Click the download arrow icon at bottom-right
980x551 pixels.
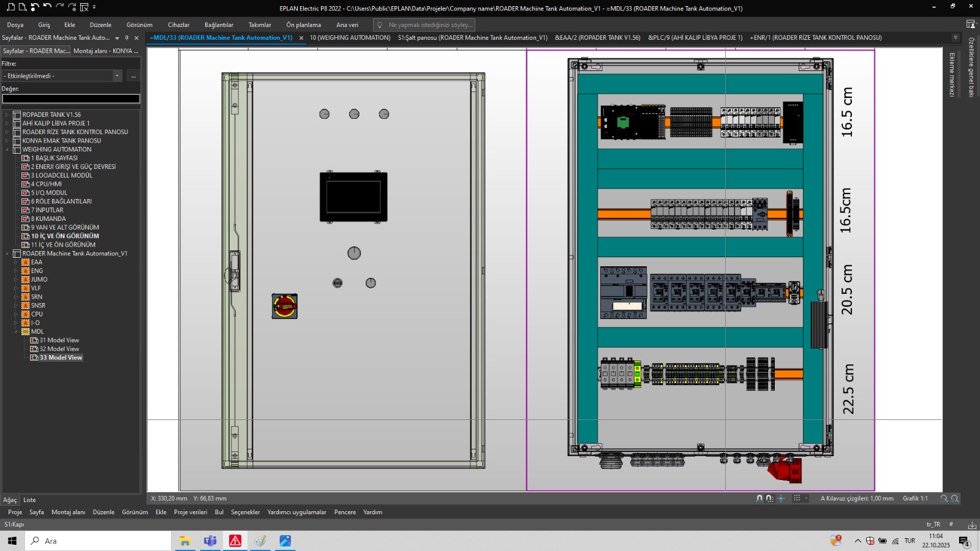[972, 525]
